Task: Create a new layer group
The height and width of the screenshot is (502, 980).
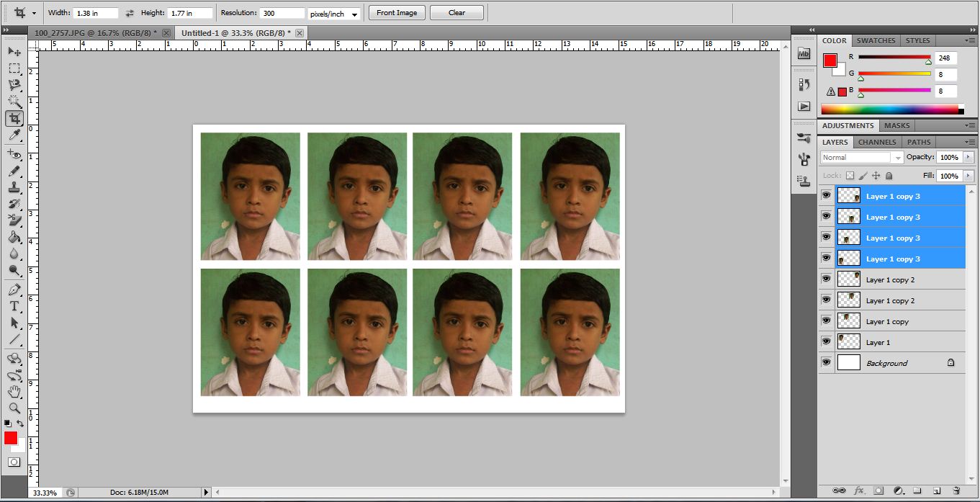Action: [x=917, y=490]
